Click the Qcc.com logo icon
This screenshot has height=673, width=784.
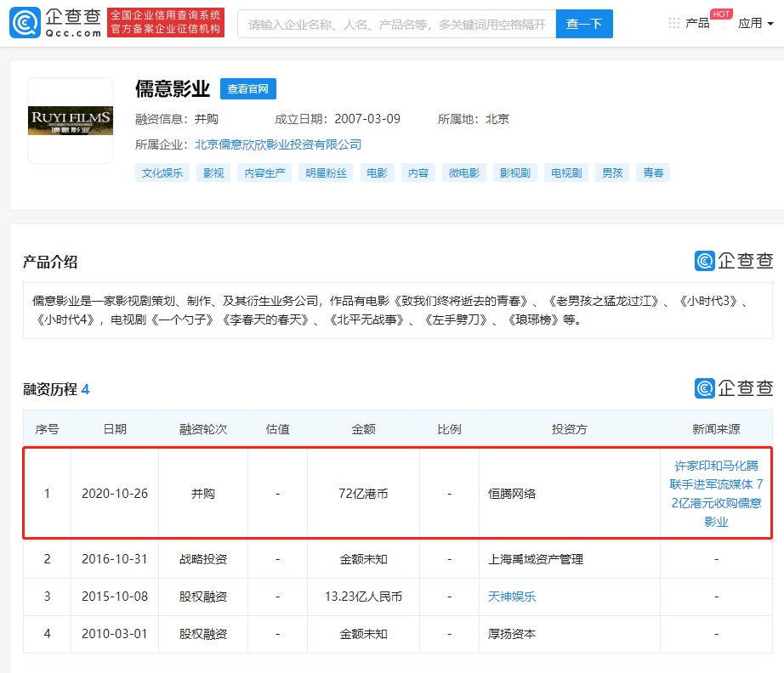pos(25,22)
